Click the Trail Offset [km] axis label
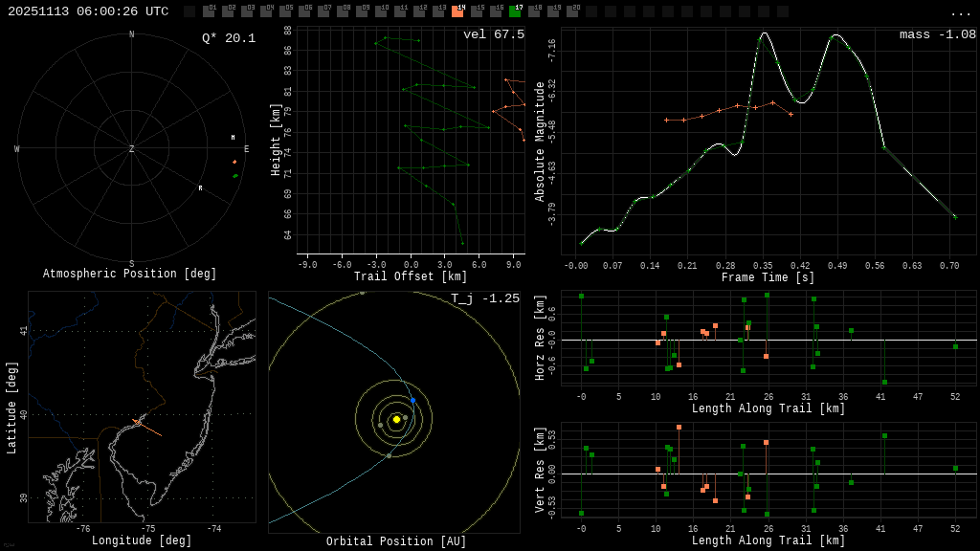980x551 pixels. coord(411,276)
